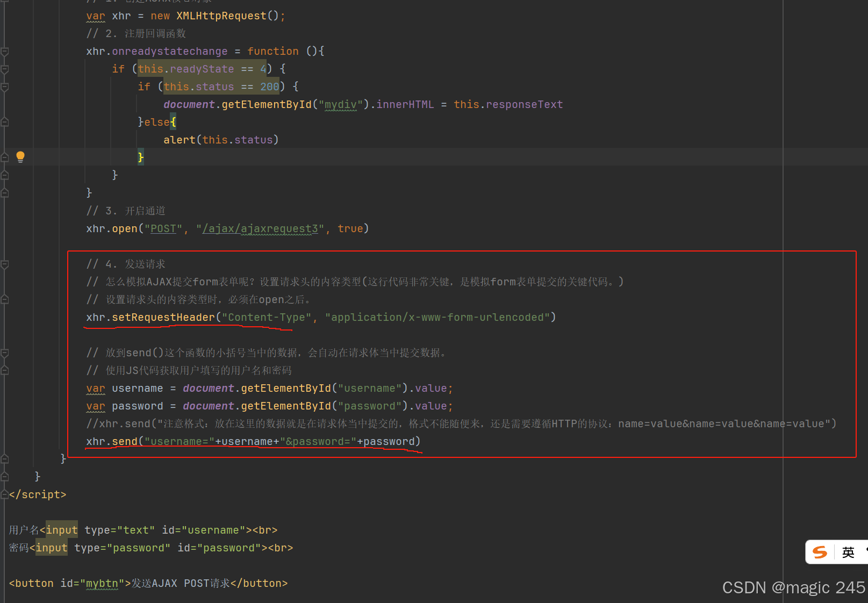Image resolution: width=868 pixels, height=603 pixels.
Task: Expand the folded region near password variable
Action: coord(5,406)
